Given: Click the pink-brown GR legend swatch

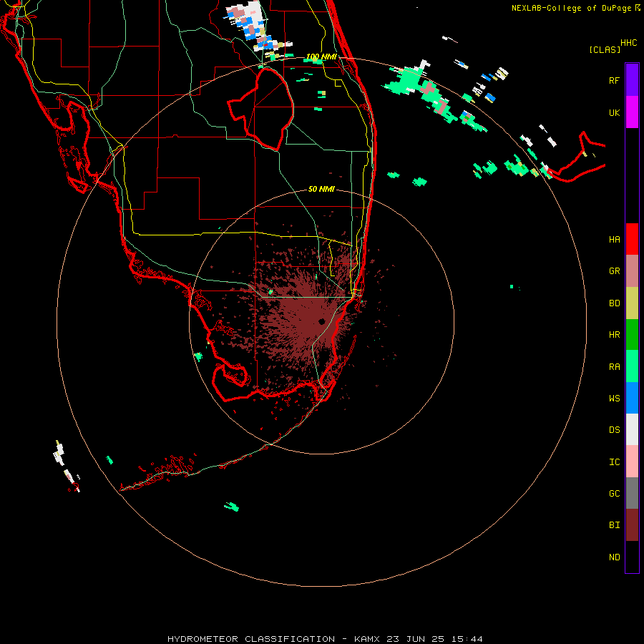Looking at the screenshot, I should (x=632, y=271).
